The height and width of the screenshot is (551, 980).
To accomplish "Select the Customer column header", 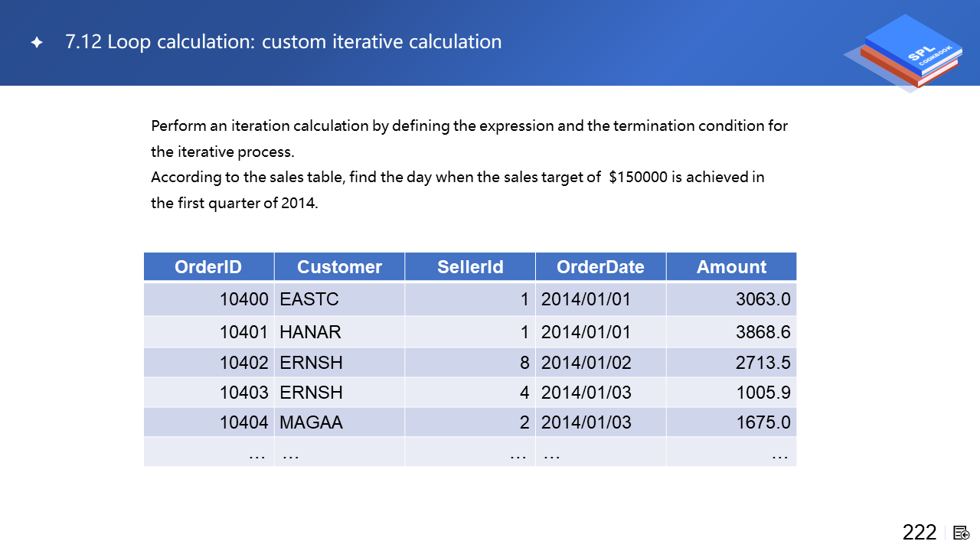I will (339, 266).
